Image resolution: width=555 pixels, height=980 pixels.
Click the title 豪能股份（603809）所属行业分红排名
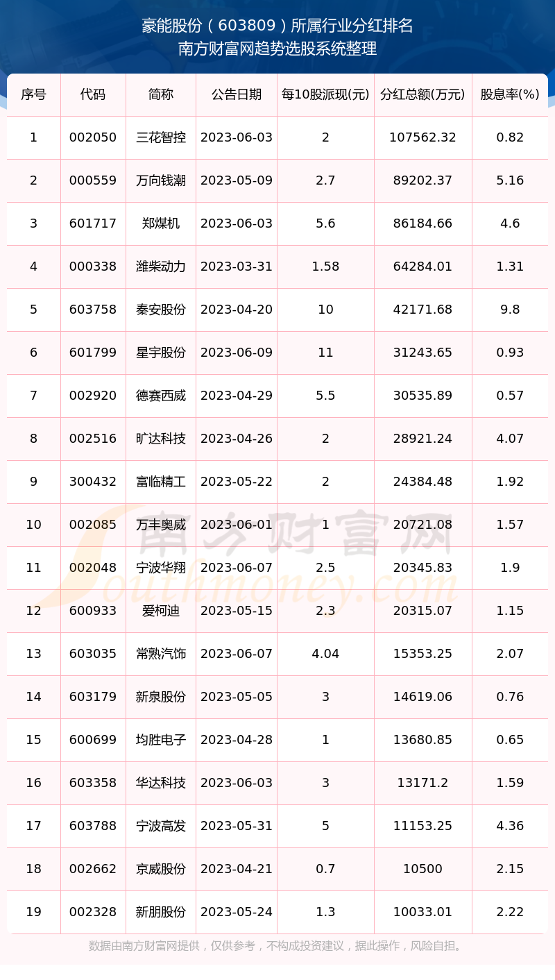click(277, 26)
